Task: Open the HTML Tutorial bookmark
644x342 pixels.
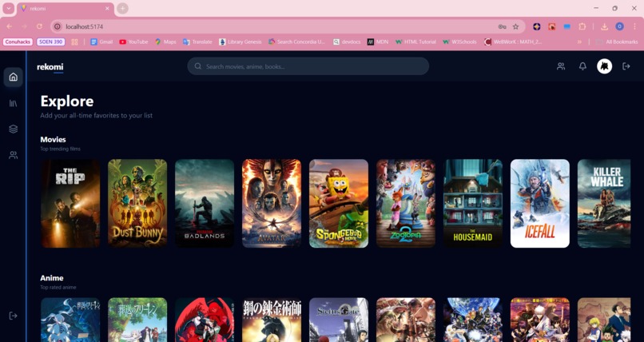Action: click(x=415, y=42)
